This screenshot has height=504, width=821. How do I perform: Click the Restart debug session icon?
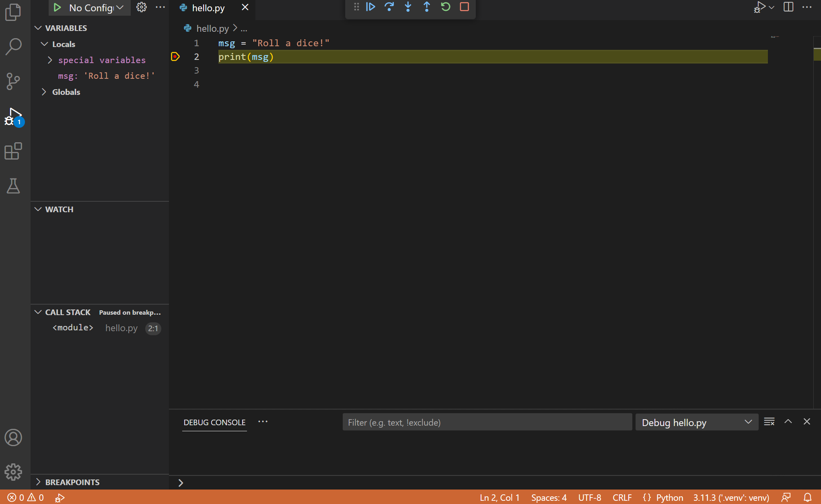444,6
